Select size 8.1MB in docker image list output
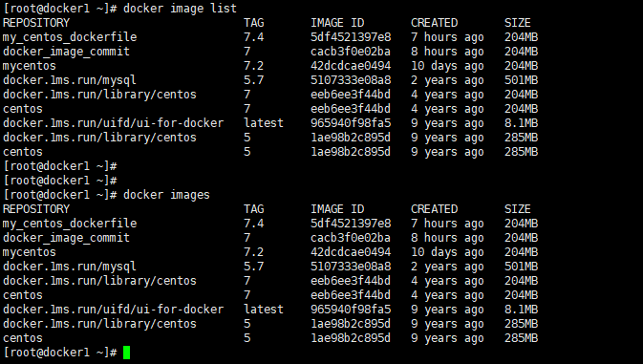643x364 pixels. pos(521,123)
